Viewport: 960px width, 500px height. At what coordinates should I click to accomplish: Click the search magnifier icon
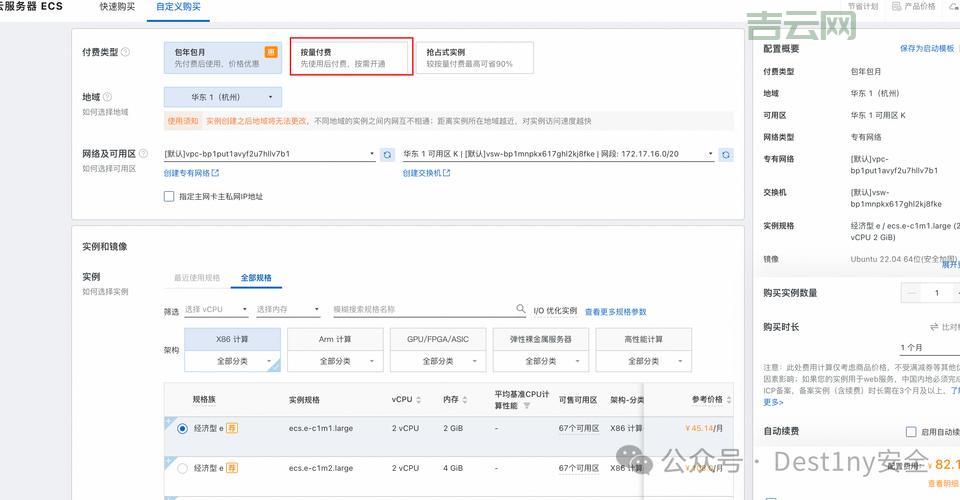pyautogui.click(x=520, y=309)
